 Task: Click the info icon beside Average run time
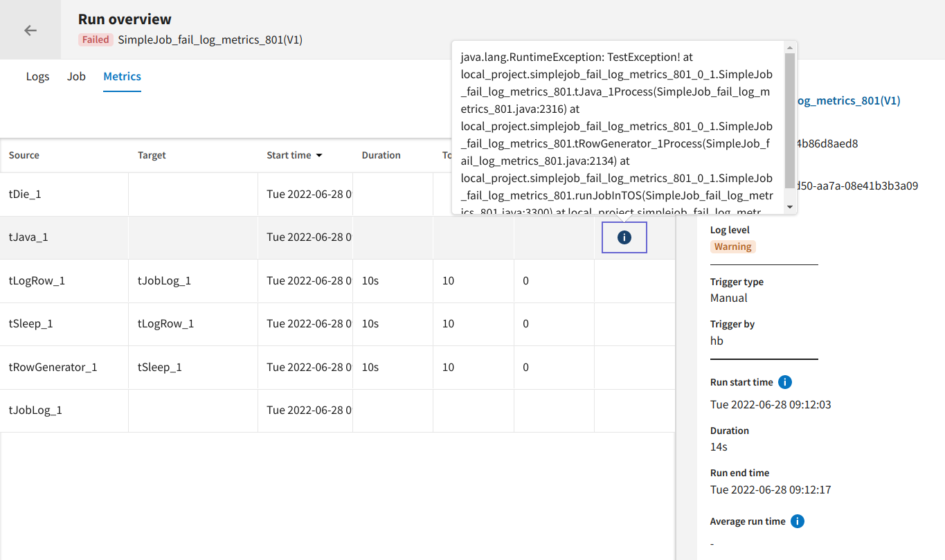click(x=798, y=521)
